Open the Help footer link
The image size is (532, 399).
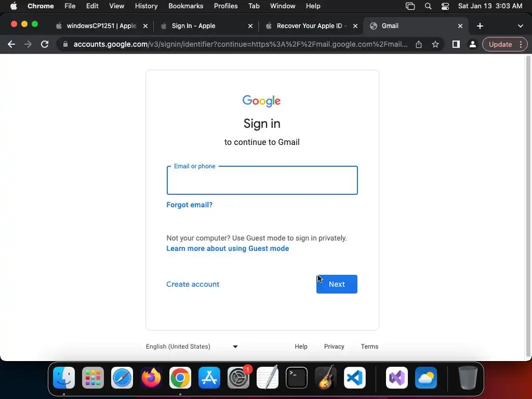pos(301,347)
